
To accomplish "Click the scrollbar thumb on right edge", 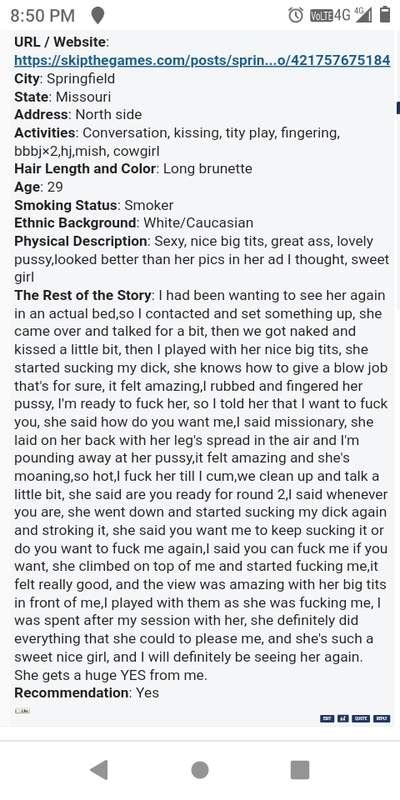I will [x=398, y=108].
